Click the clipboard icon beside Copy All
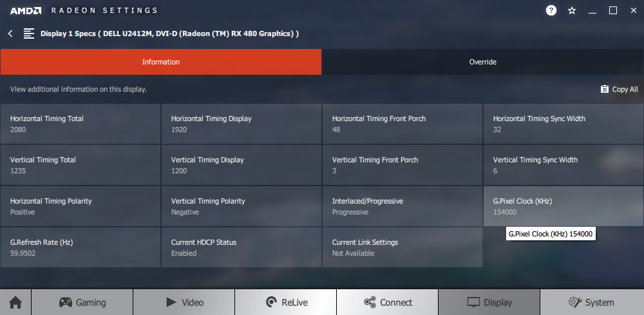 click(604, 89)
